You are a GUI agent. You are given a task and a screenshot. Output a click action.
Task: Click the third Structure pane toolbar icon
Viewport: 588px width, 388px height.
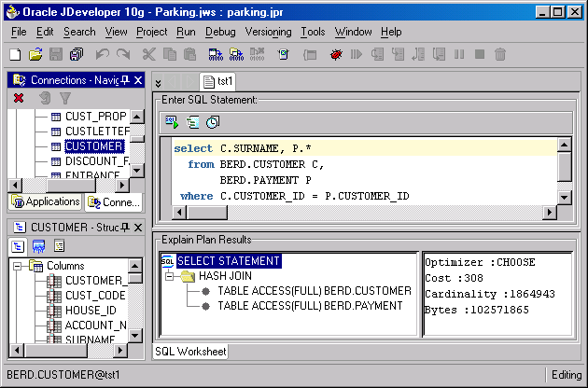click(x=59, y=246)
